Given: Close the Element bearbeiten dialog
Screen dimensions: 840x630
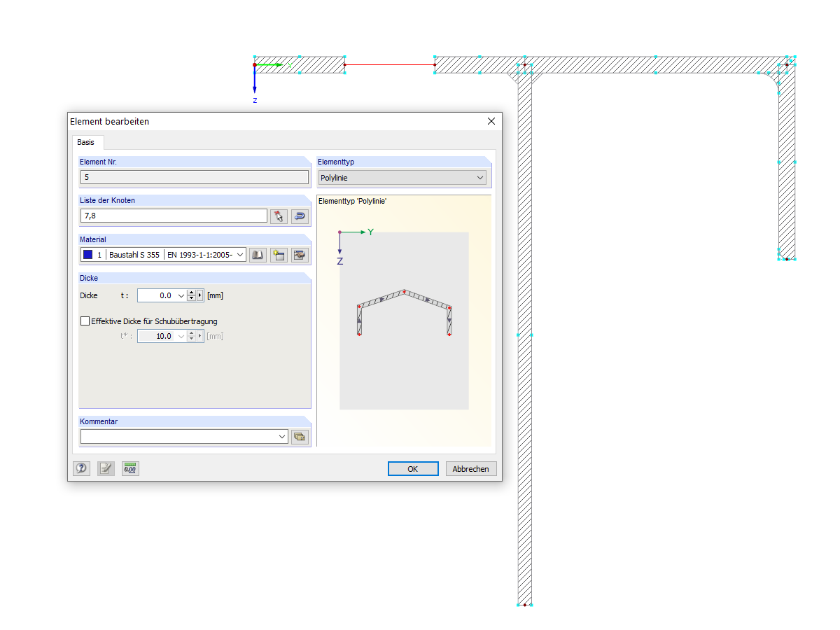Looking at the screenshot, I should (491, 121).
